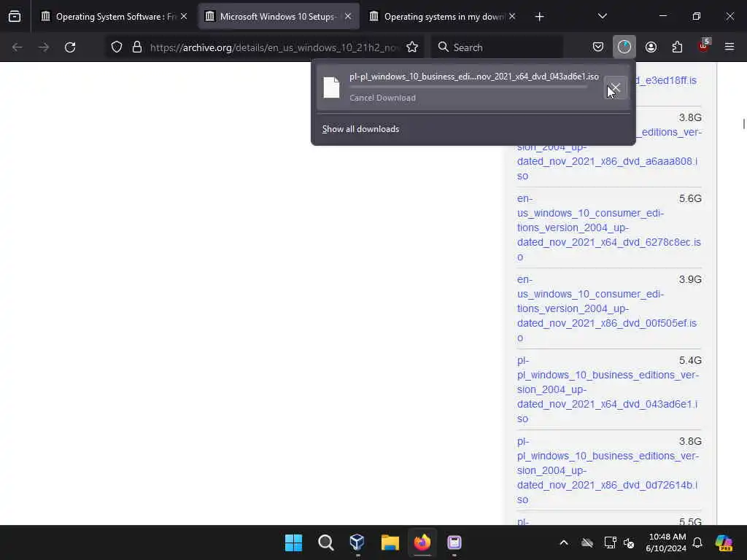
Task: View site security lock information
Action: 137,47
